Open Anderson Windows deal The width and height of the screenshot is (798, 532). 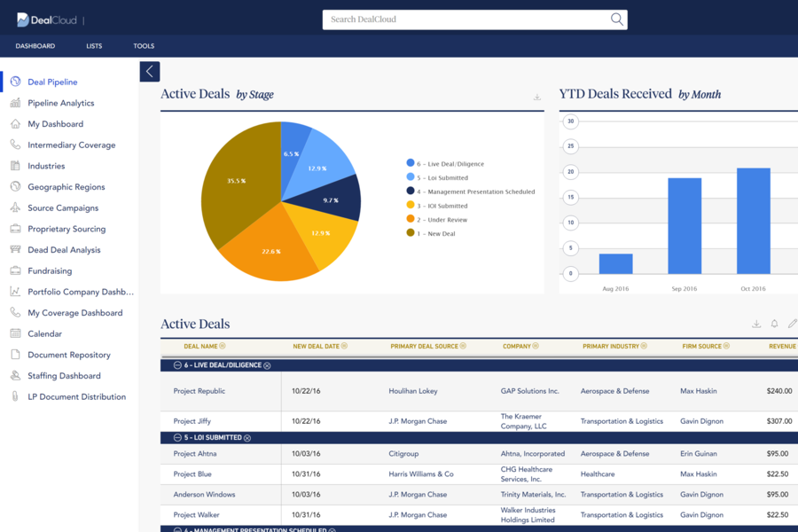204,495
